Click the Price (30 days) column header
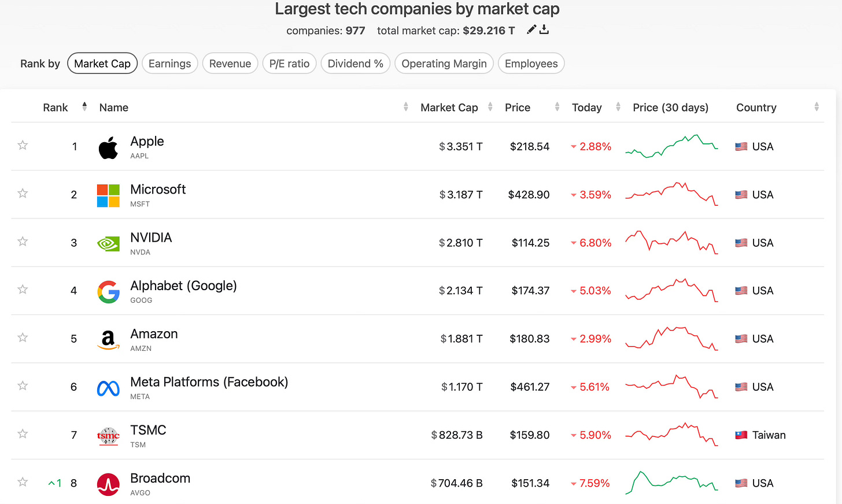 coord(670,108)
